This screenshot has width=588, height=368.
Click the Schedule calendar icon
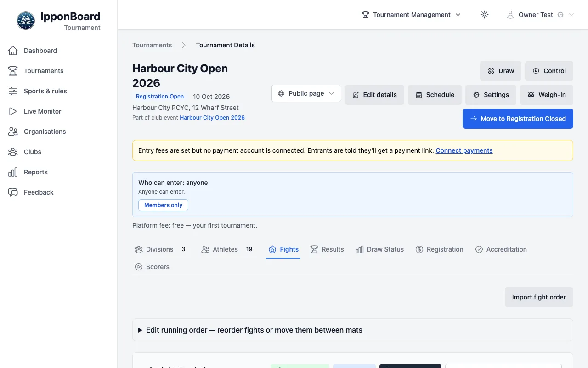(x=419, y=95)
